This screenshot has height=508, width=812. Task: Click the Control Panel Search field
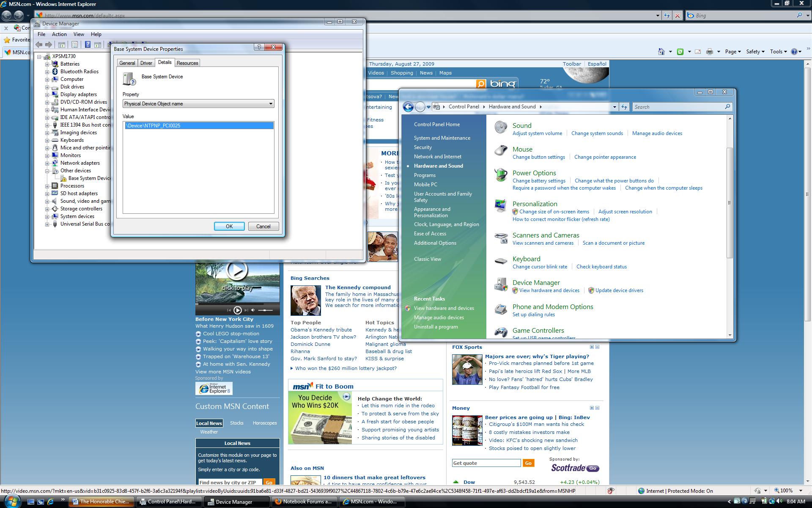pos(682,107)
